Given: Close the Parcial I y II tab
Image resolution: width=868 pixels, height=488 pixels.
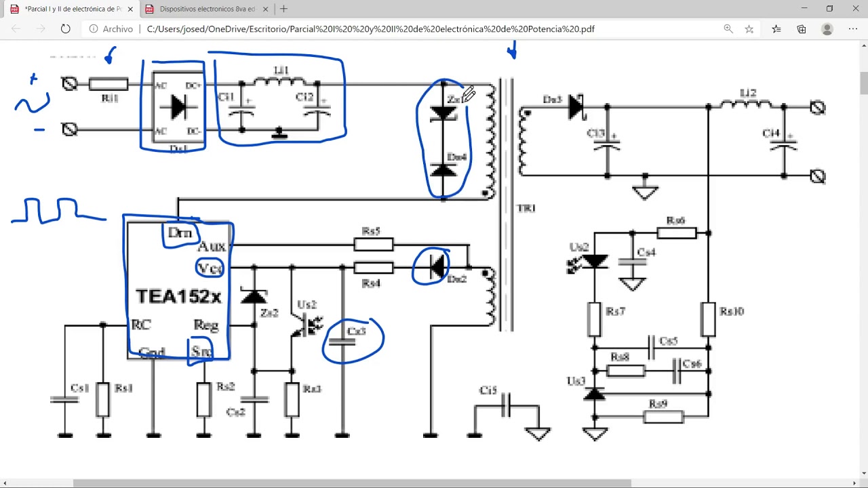Looking at the screenshot, I should coord(130,9).
